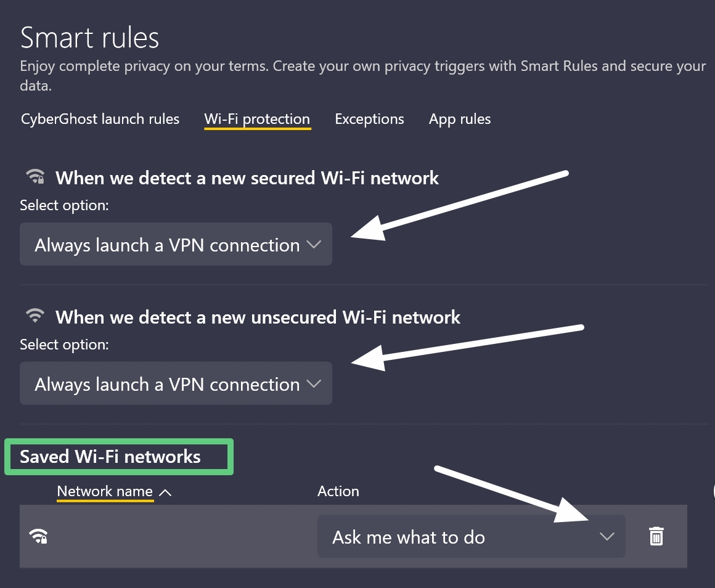Select the saved Wi-Fi network row
Viewport: 715px width, 588px height.
pos(185,536)
